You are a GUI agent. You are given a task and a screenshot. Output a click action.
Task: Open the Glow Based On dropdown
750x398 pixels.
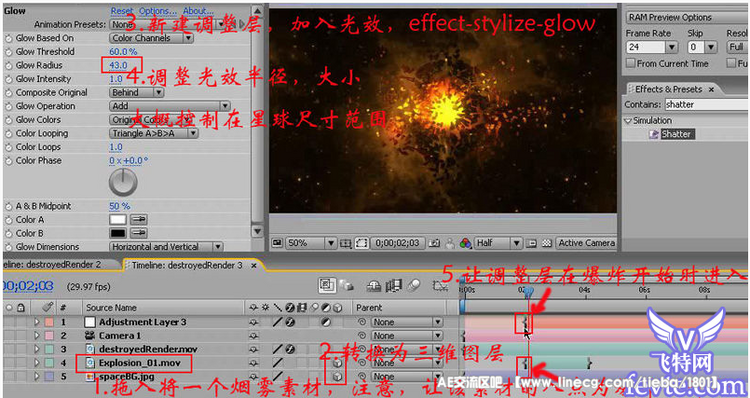click(152, 38)
